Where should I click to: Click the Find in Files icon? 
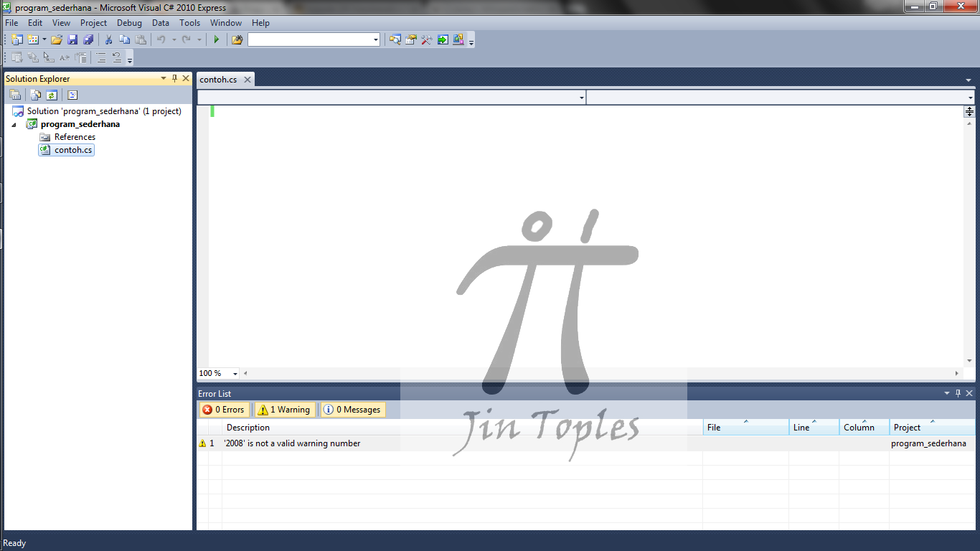pyautogui.click(x=237, y=39)
